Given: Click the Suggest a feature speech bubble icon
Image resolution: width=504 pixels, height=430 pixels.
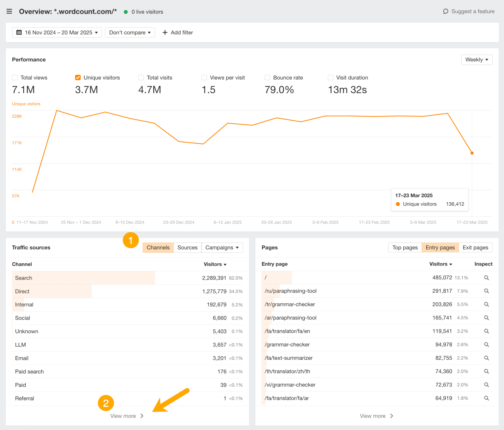Looking at the screenshot, I should (x=446, y=11).
